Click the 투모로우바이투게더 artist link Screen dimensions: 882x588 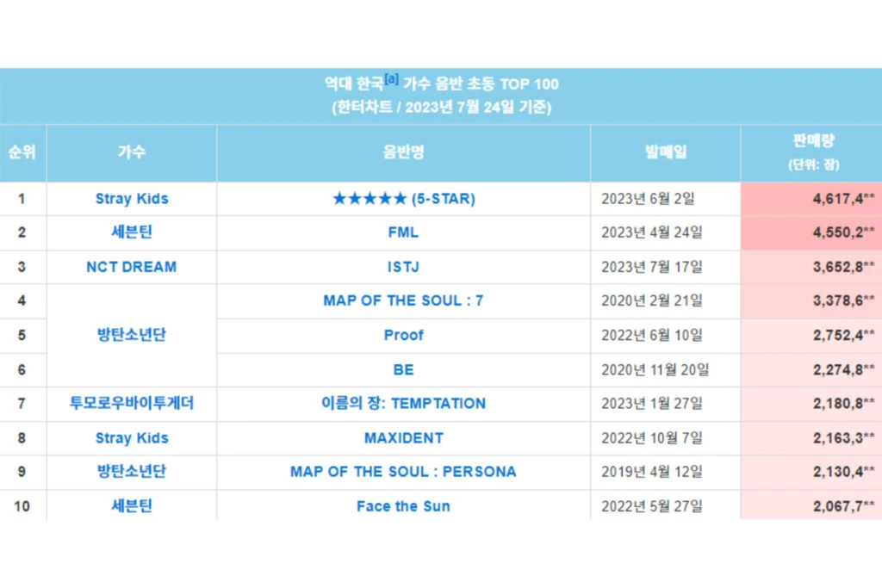coord(132,404)
